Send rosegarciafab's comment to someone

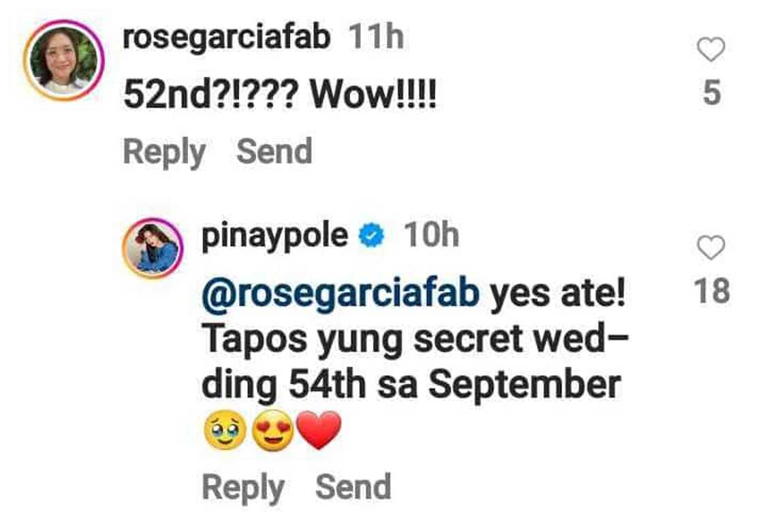point(274,151)
